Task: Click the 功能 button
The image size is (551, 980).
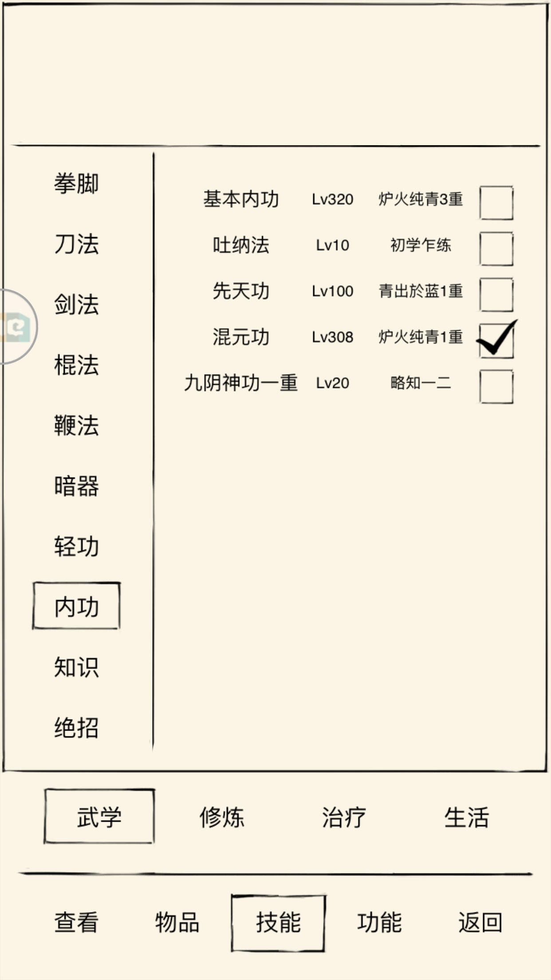Action: tap(379, 922)
